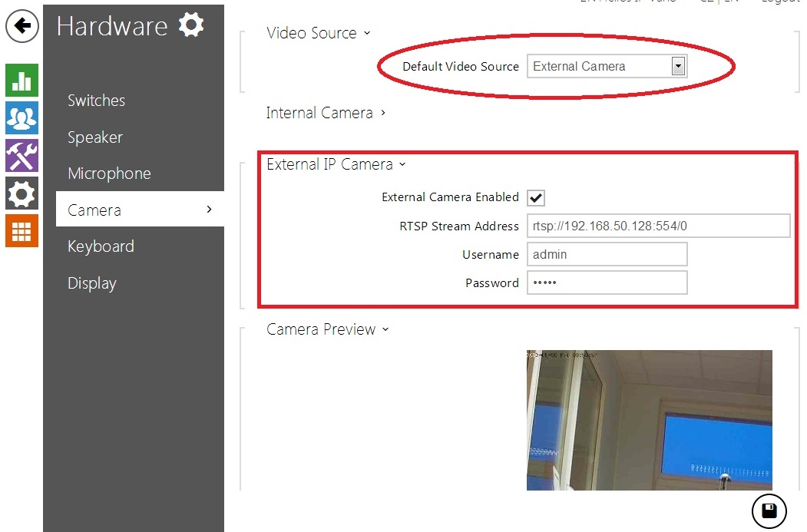Expand the Internal Camera section
The image size is (807, 532).
(x=326, y=114)
